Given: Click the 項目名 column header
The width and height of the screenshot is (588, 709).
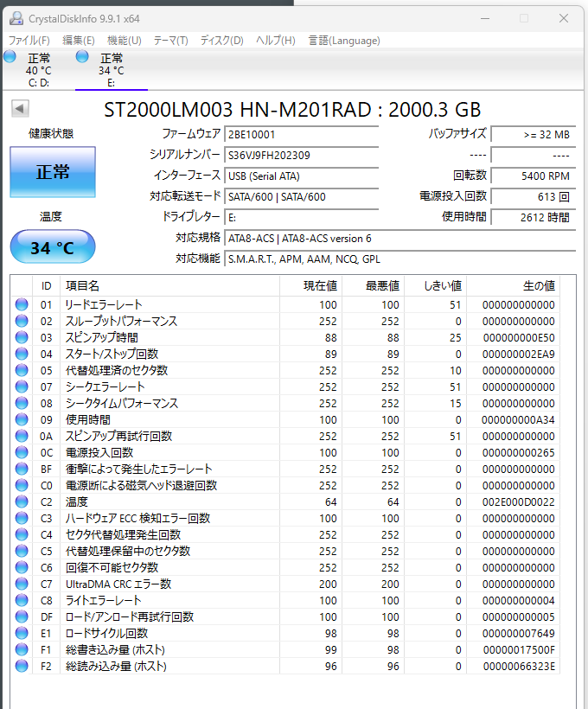Looking at the screenshot, I should coord(169,286).
